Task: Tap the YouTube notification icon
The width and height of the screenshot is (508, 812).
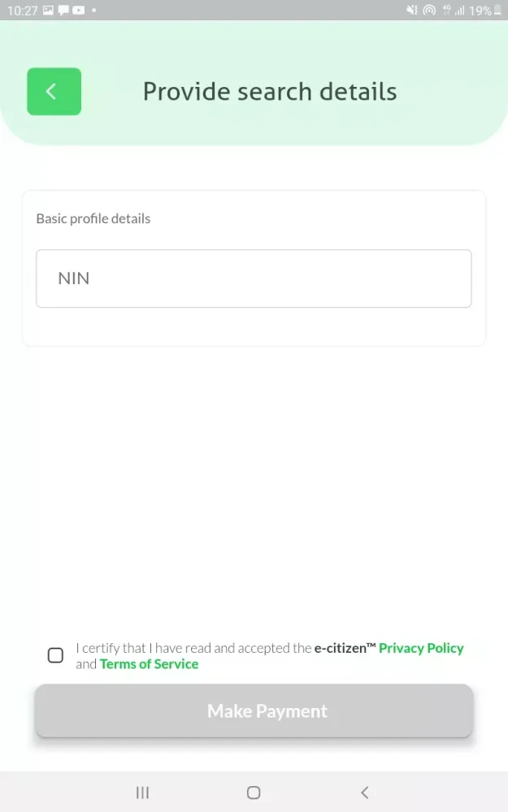Action: [79, 11]
